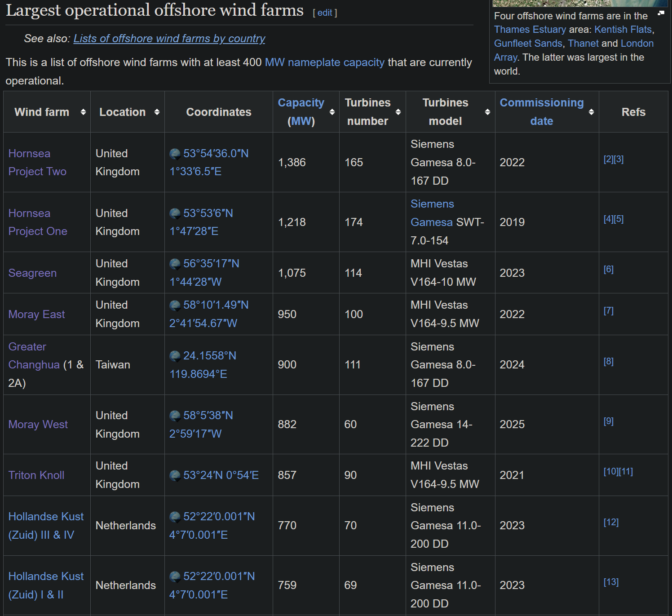Sort the table by Wind farm column
The width and height of the screenshot is (672, 616).
tap(83, 112)
